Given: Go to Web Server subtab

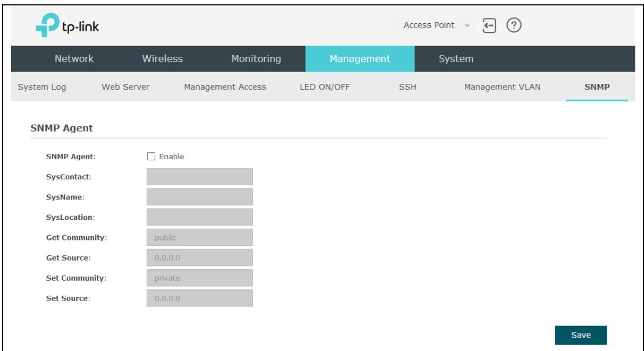Looking at the screenshot, I should pyautogui.click(x=126, y=87).
